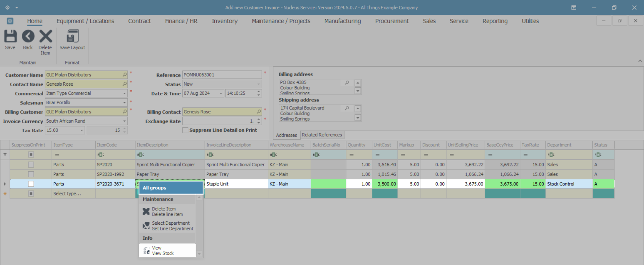Sort by the UnitSellingPrice column header

463,145
